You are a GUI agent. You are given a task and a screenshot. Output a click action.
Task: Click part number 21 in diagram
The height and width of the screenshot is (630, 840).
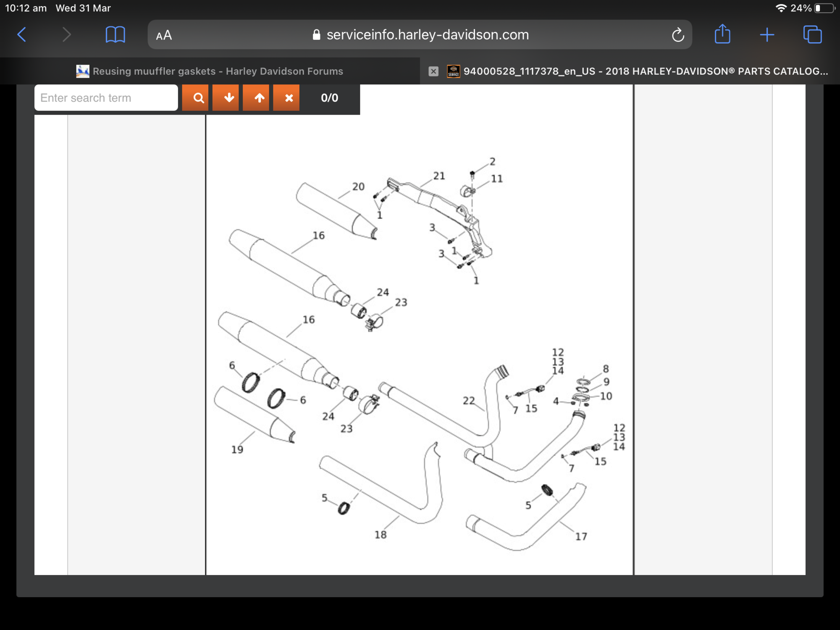pyautogui.click(x=439, y=176)
